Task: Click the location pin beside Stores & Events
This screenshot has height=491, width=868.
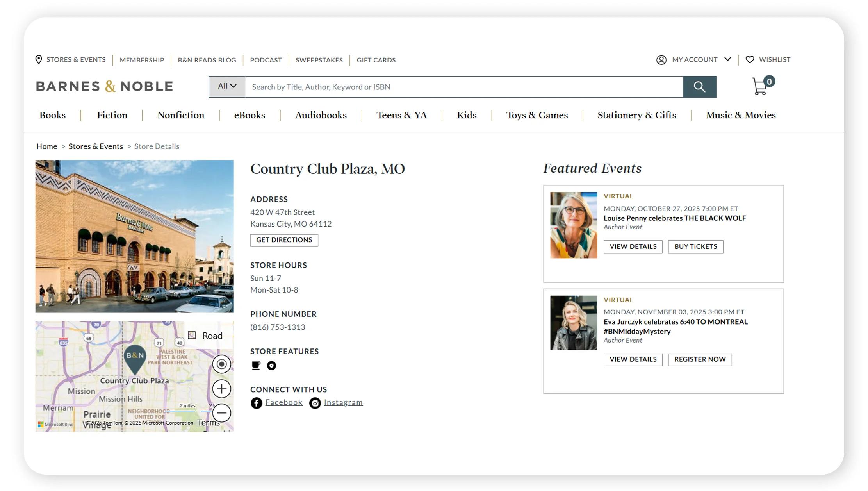Action: [x=39, y=59]
